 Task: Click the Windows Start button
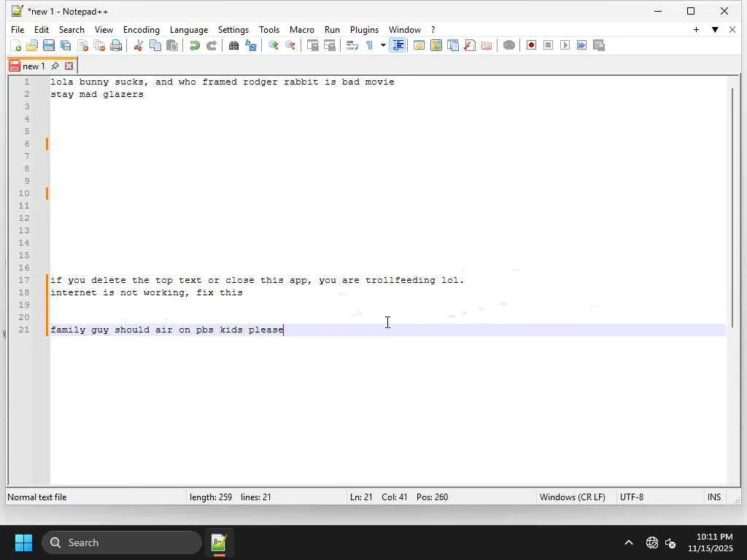click(x=23, y=542)
